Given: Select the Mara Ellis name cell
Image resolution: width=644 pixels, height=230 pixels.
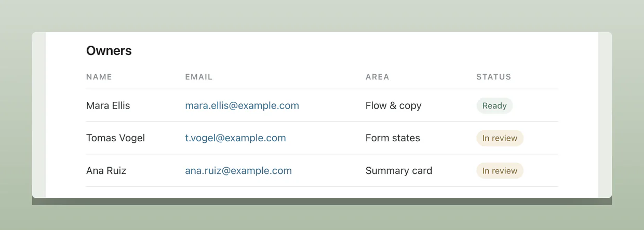Looking at the screenshot, I should (x=108, y=105).
